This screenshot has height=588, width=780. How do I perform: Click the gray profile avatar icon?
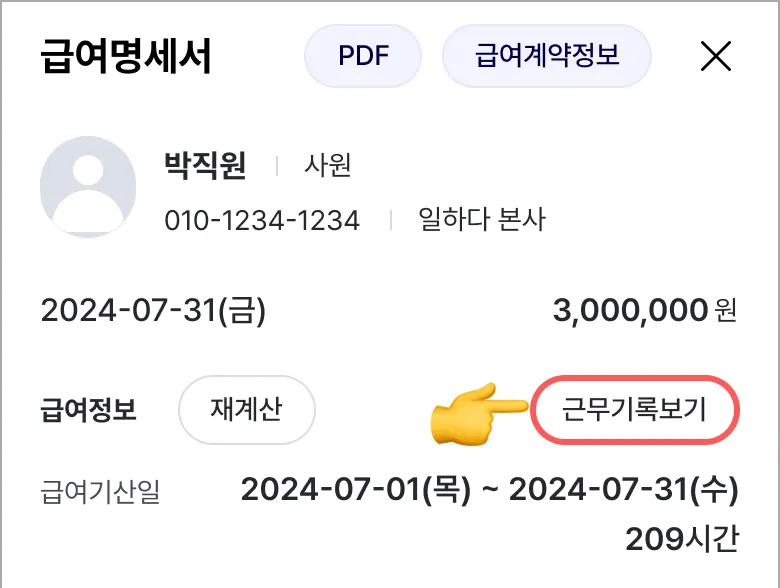tap(88, 186)
